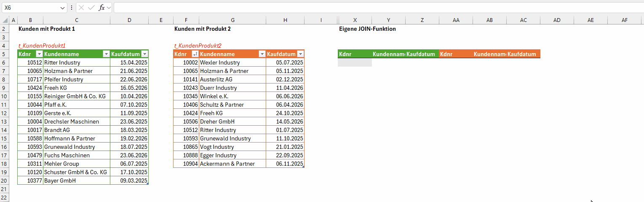
Task: Expand the formula bar function dropdown chevron
Action: click(109, 8)
